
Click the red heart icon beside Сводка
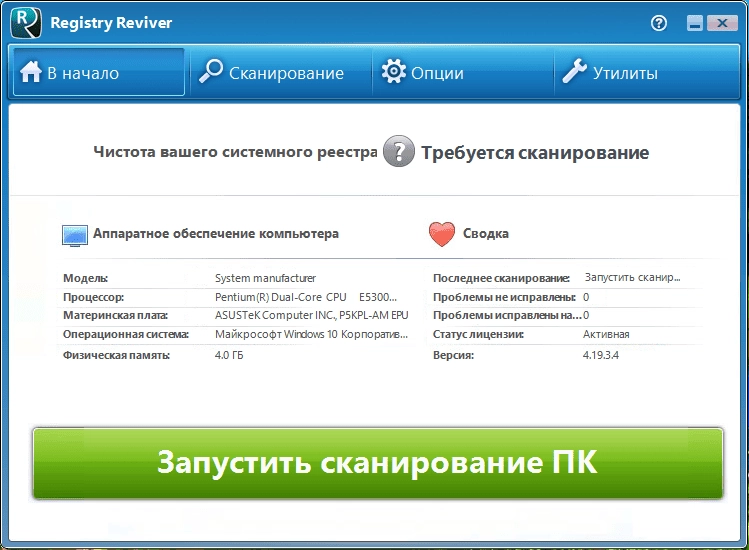click(442, 234)
